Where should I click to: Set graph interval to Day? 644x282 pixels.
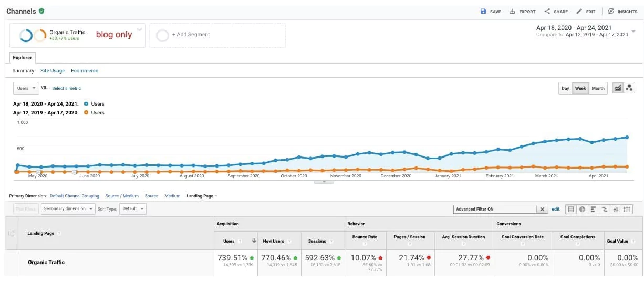click(x=565, y=88)
